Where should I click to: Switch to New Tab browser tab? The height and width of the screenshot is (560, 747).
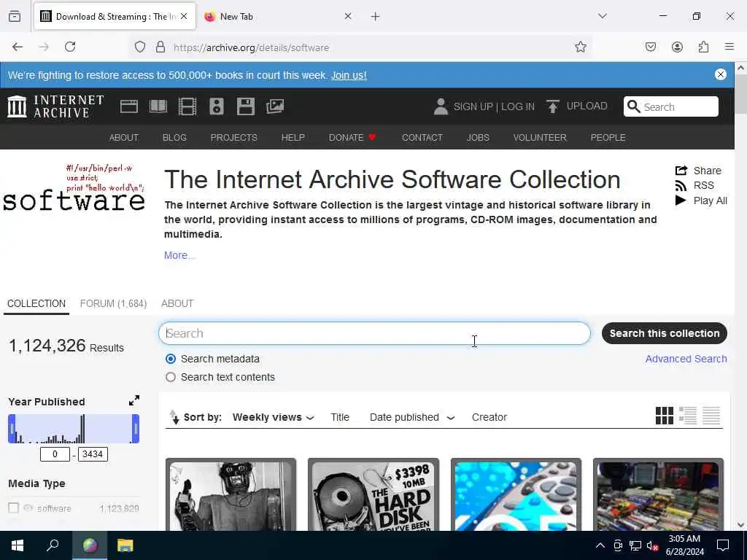[x=276, y=16]
